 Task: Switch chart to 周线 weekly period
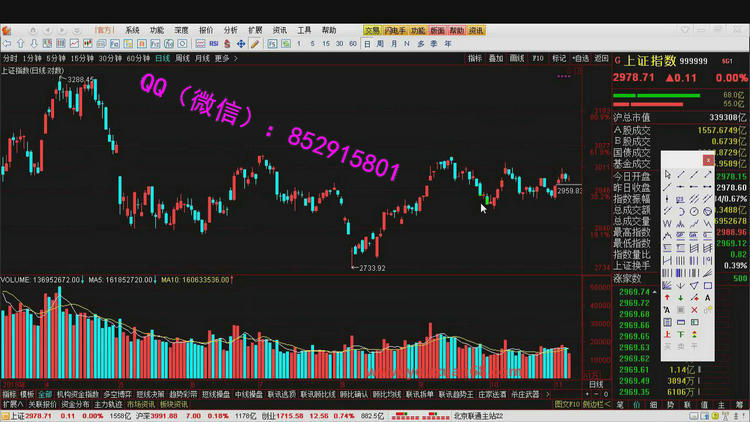point(182,58)
